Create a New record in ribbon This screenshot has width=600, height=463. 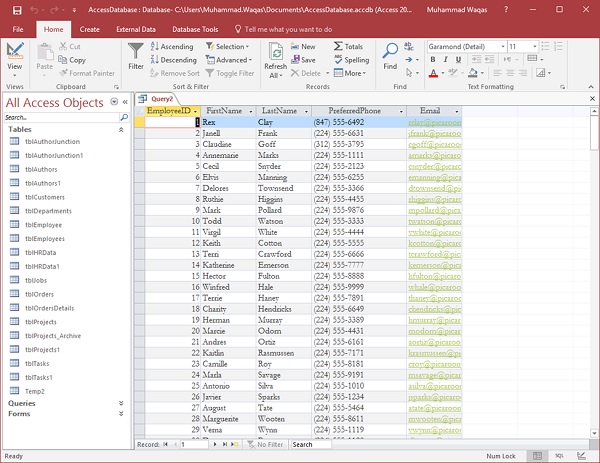point(303,47)
